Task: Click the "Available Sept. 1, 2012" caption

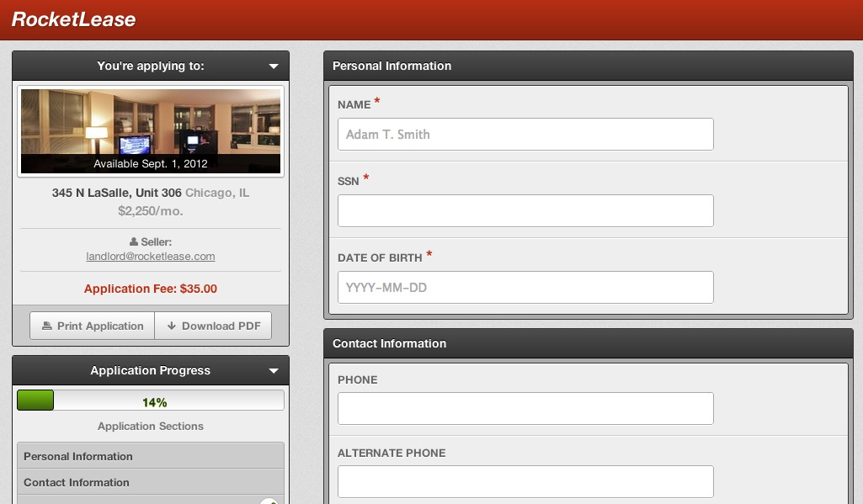Action: (x=150, y=164)
